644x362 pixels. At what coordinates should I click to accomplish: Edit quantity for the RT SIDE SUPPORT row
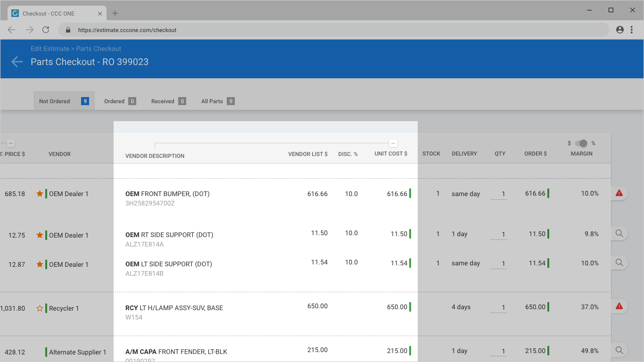[x=498, y=234]
